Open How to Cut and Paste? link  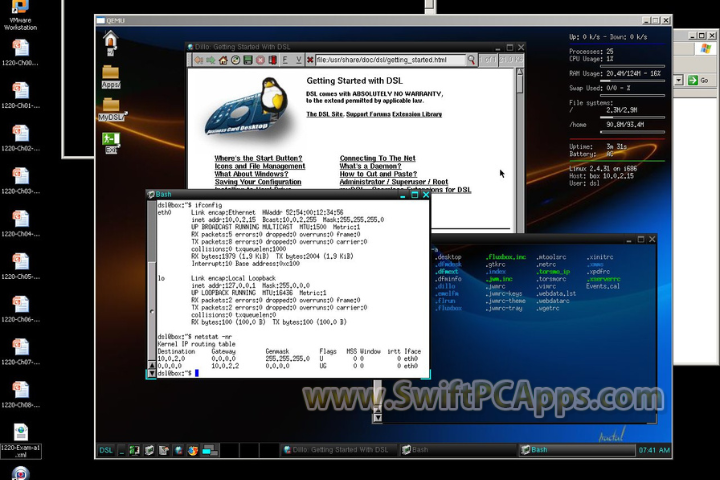click(x=378, y=174)
